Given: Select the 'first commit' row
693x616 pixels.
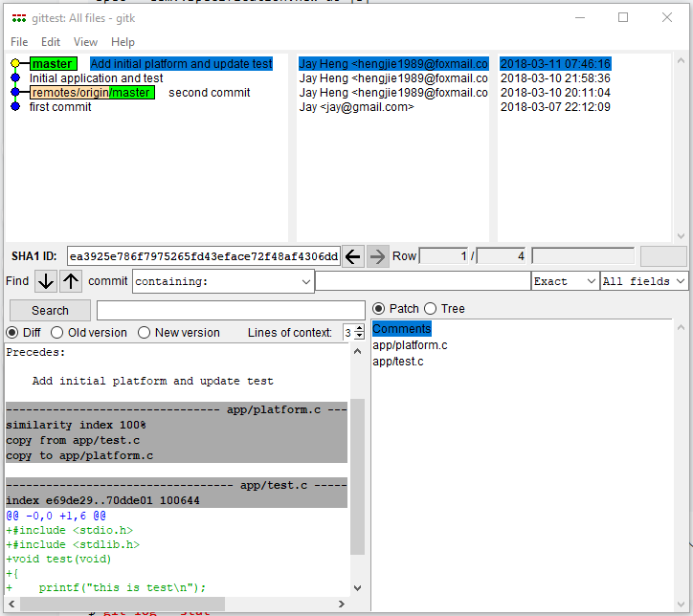Looking at the screenshot, I should point(60,107).
